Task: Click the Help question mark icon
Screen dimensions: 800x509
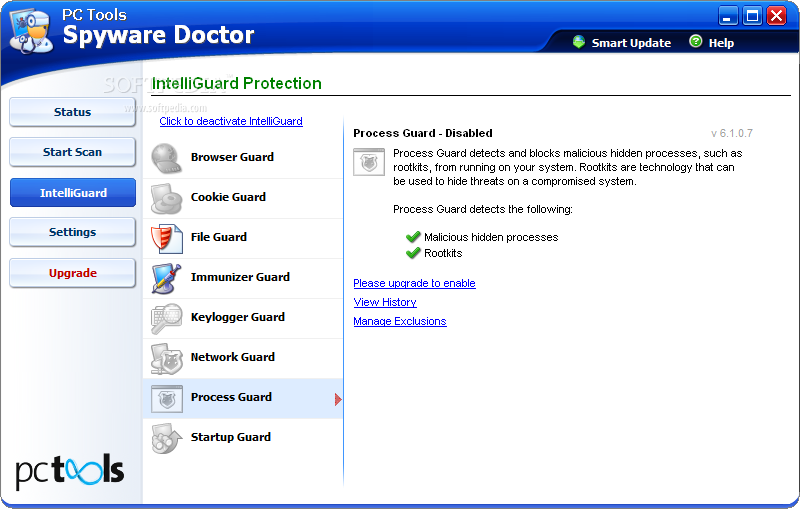Action: (x=695, y=41)
